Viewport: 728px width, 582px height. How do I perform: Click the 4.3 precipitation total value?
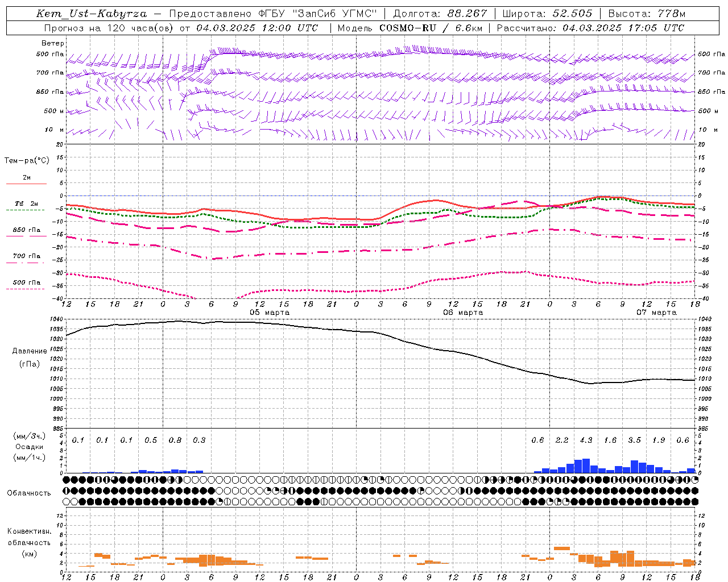coord(586,440)
